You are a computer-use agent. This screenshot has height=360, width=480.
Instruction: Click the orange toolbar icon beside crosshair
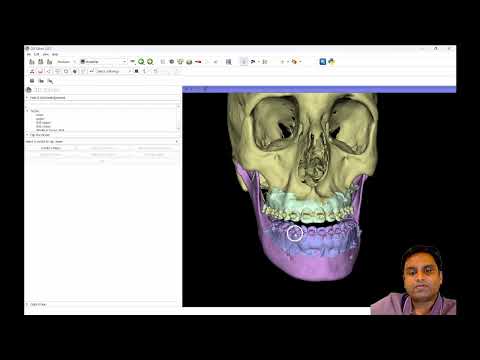[294, 62]
